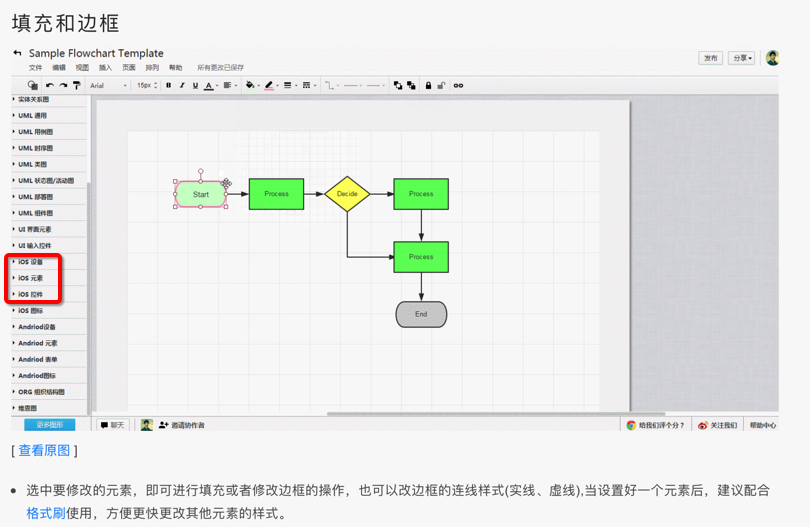Click the 发布 publish button
The image size is (810, 527).
711,58
